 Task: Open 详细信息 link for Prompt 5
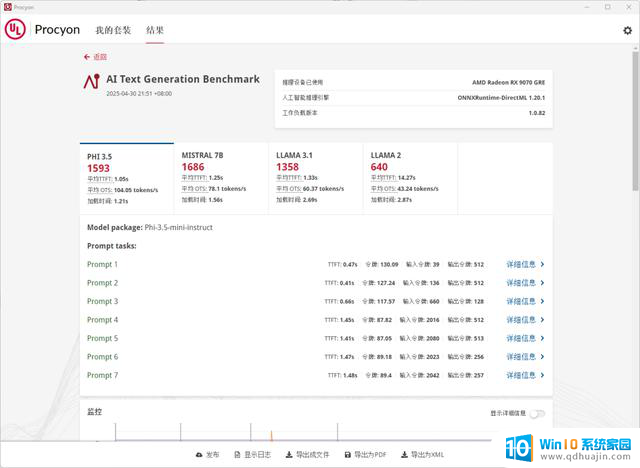click(521, 338)
